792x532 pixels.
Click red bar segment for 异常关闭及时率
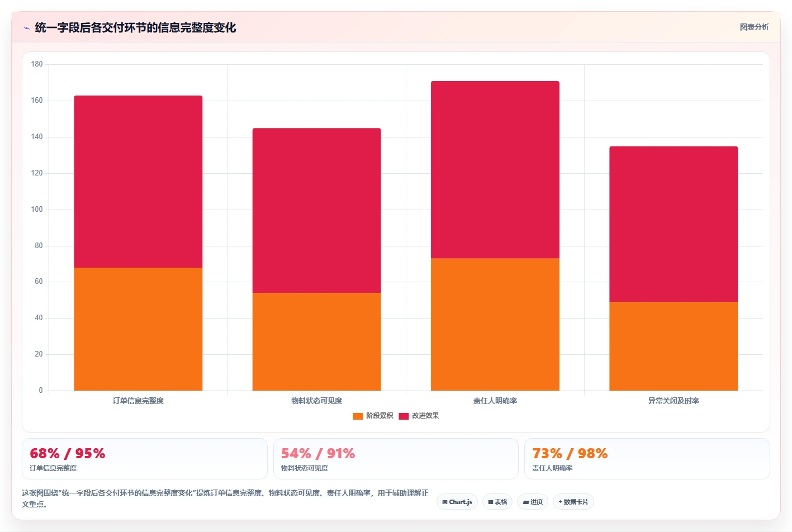coord(674,224)
